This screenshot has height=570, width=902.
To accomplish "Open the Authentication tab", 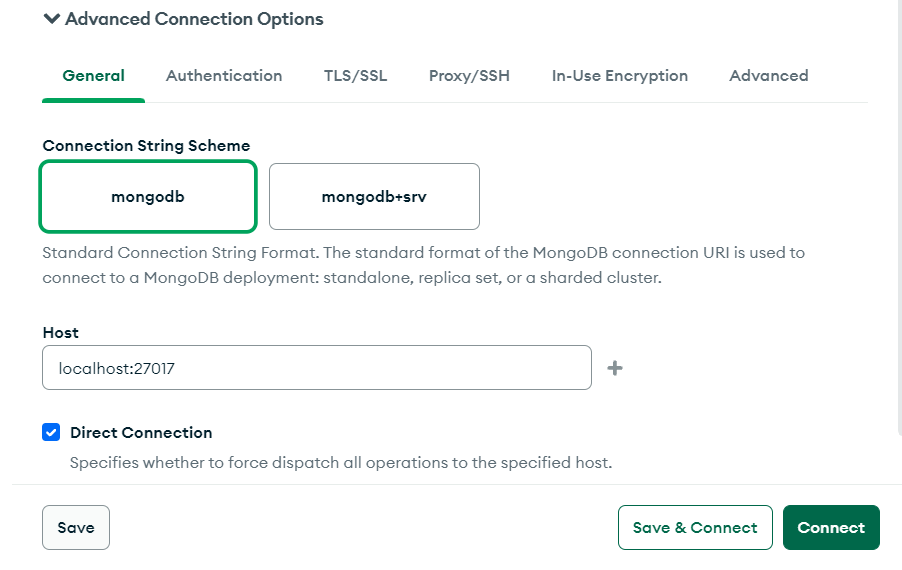I will pyautogui.click(x=224, y=76).
